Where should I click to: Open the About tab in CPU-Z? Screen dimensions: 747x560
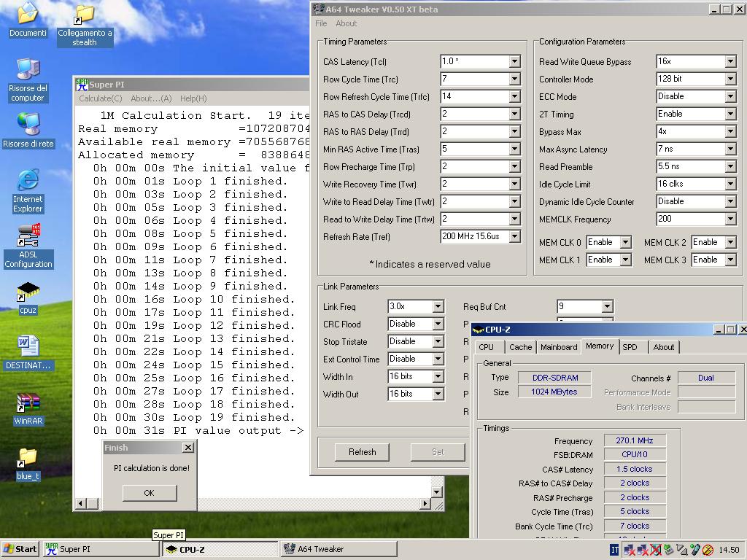pos(664,347)
